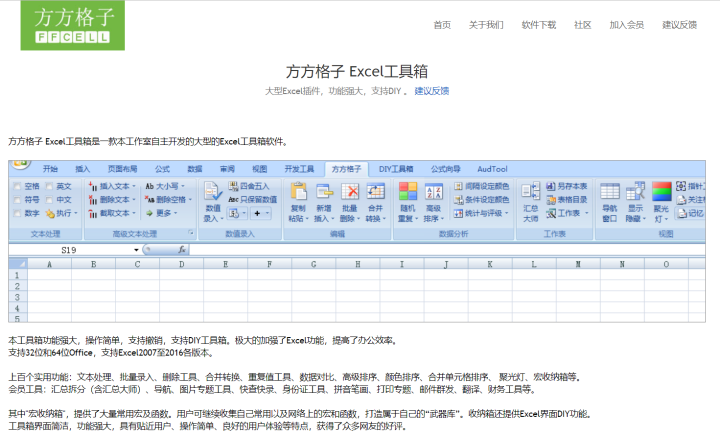Click the select-all corner of the grid
The image size is (720, 436).
(18, 264)
